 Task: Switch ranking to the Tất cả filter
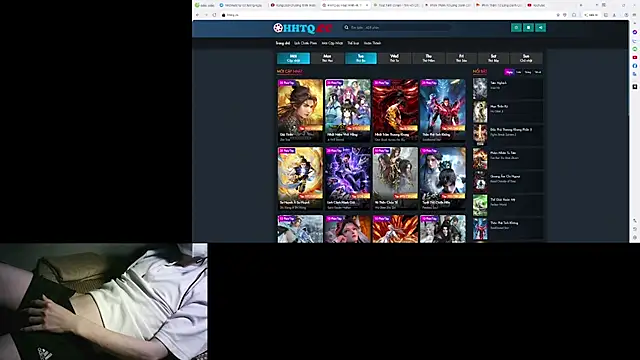(x=538, y=72)
